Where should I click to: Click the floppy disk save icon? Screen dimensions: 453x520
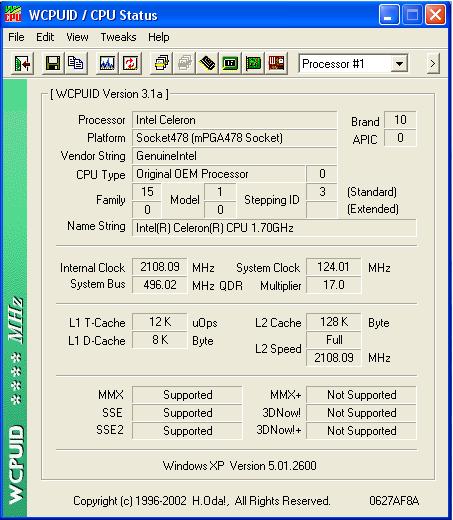(x=53, y=63)
